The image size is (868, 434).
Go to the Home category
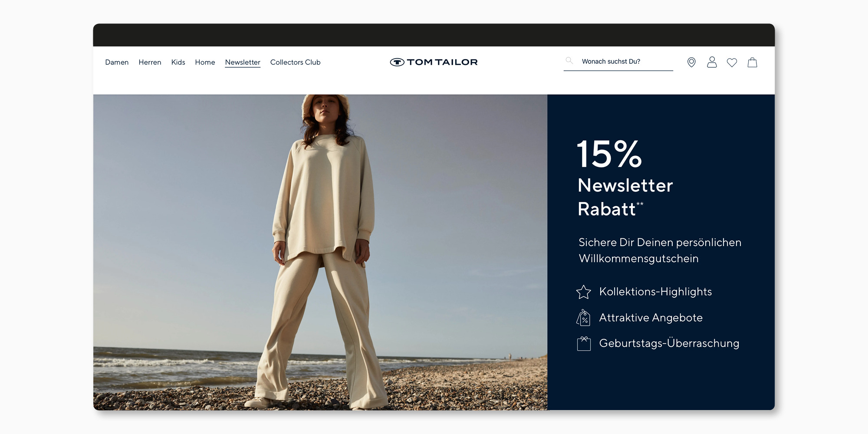click(205, 62)
